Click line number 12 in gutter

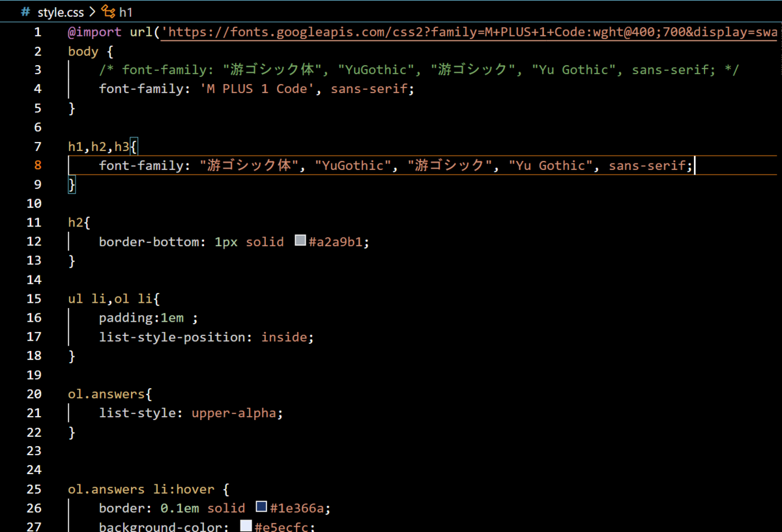34,242
